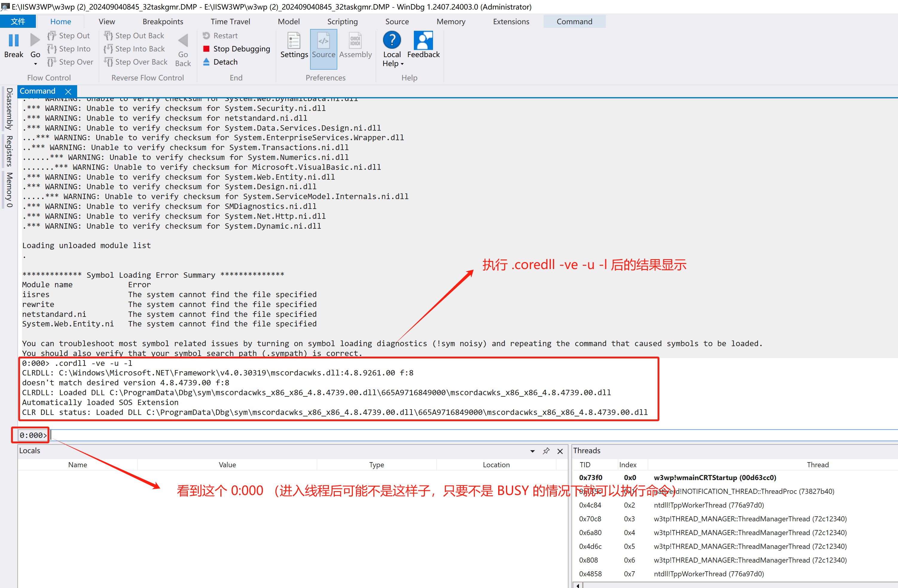This screenshot has width=898, height=588.
Task: Click the Stop Debugging red square
Action: pos(206,49)
